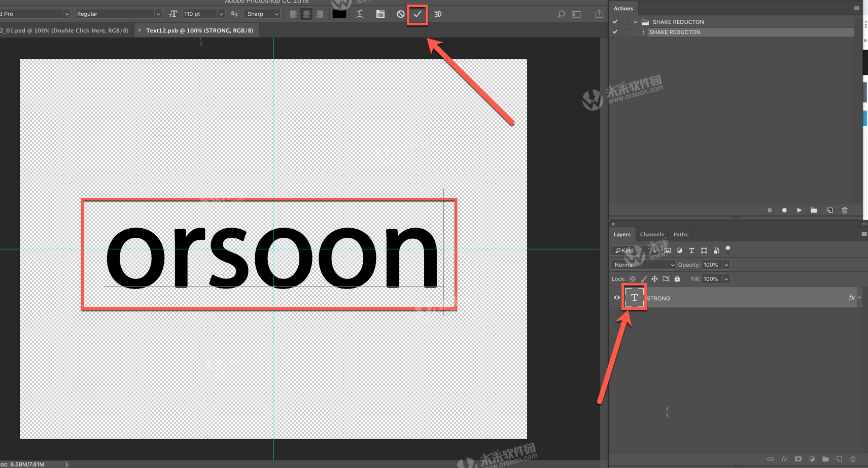Viewport: 868px width, 468px height.
Task: Select the Layers tab
Action: (622, 234)
